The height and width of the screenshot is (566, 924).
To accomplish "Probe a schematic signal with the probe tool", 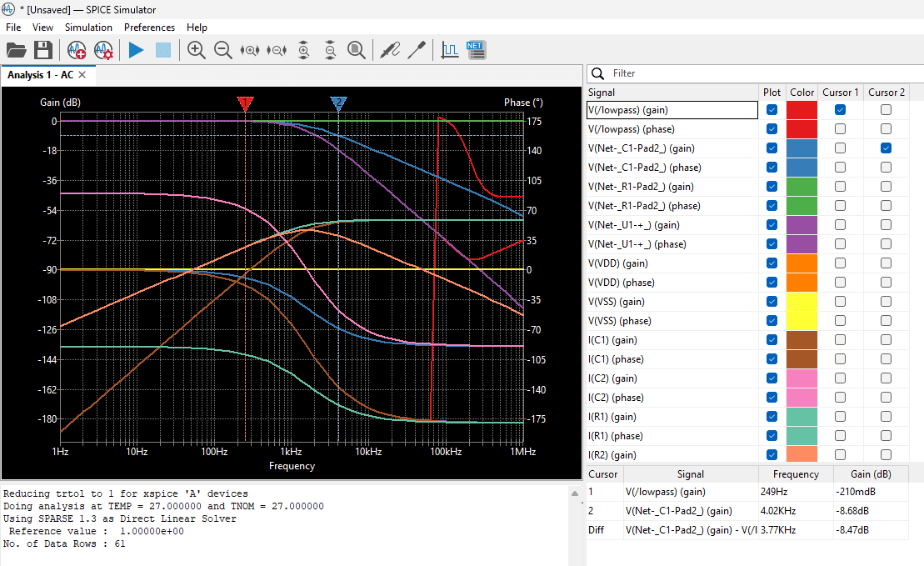I will pos(390,50).
